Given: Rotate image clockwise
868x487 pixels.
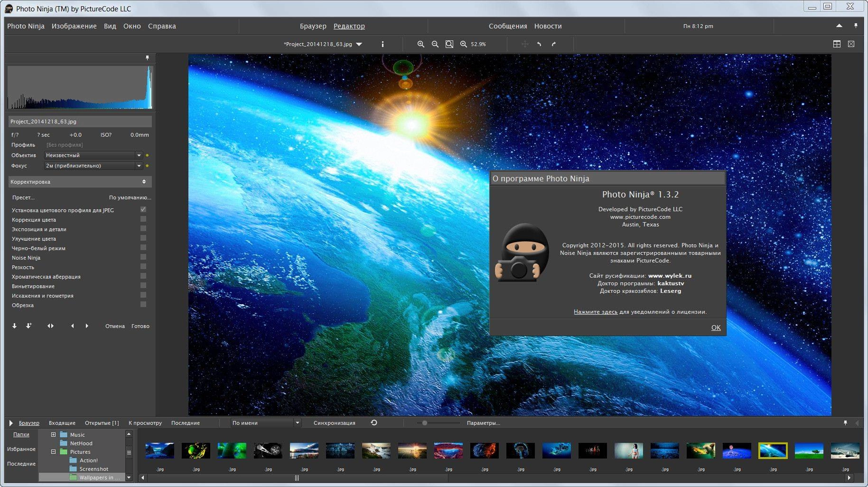Looking at the screenshot, I should [553, 44].
